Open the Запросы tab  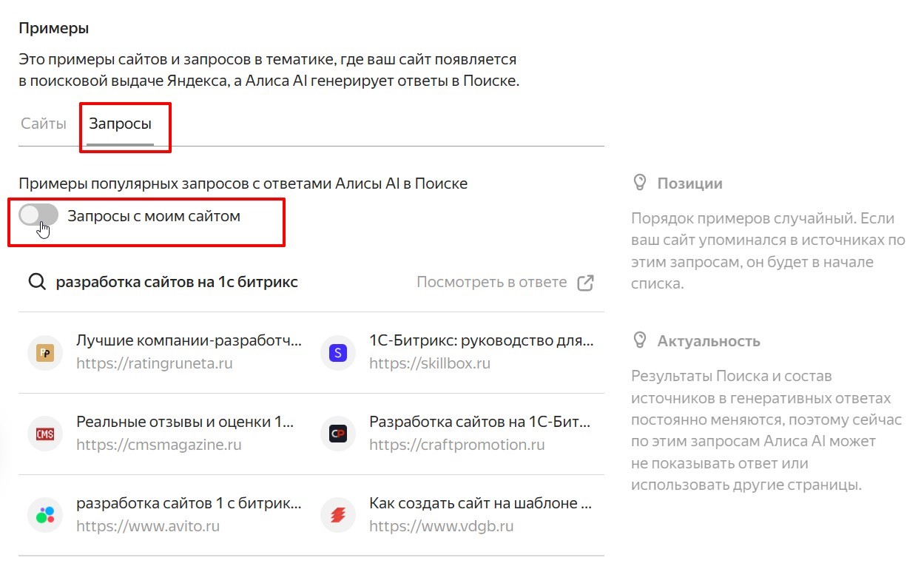[x=120, y=124]
